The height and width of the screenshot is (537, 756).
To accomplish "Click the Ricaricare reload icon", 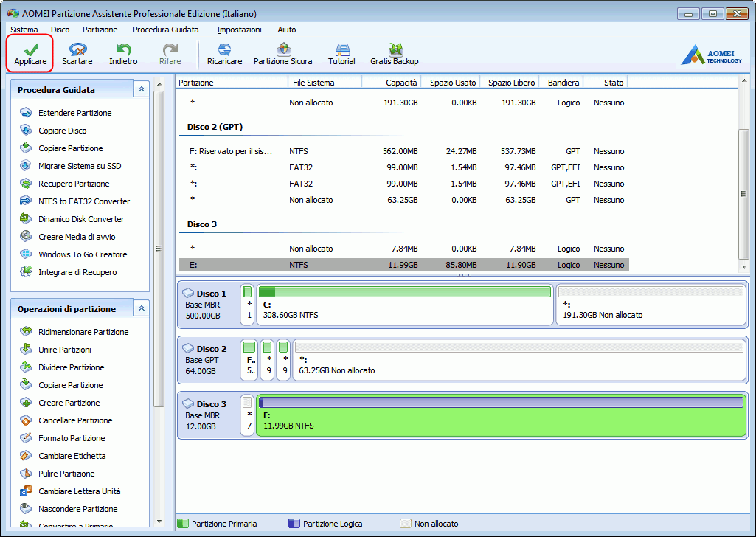I will (x=224, y=50).
